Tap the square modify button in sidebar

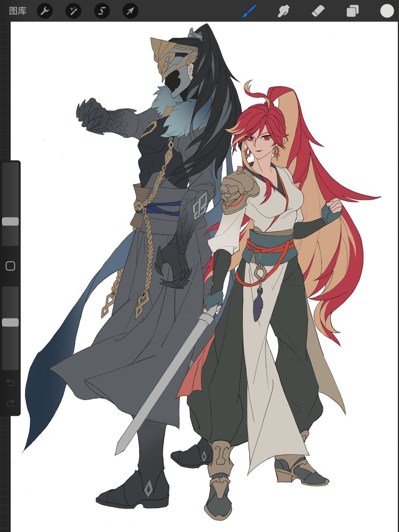pos(10,266)
